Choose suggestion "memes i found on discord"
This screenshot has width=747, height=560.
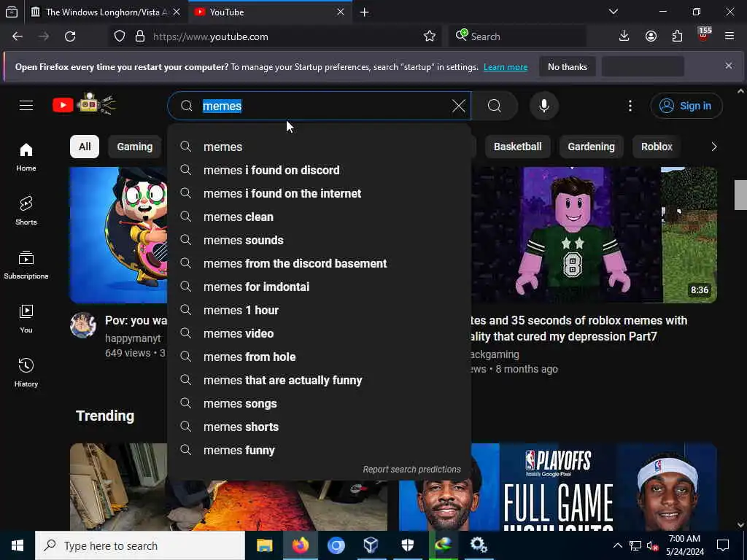point(320,170)
